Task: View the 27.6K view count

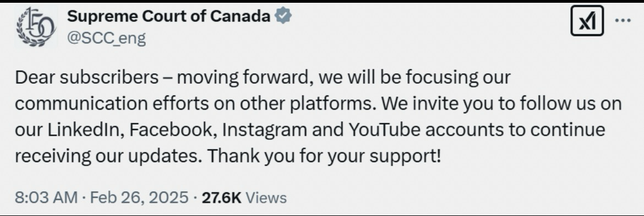Action: (x=221, y=197)
